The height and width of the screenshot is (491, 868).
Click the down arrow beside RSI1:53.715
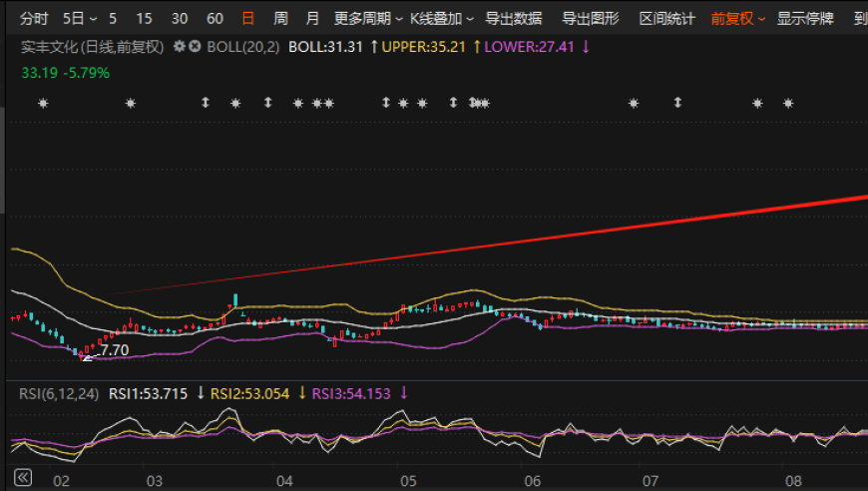[x=201, y=393]
